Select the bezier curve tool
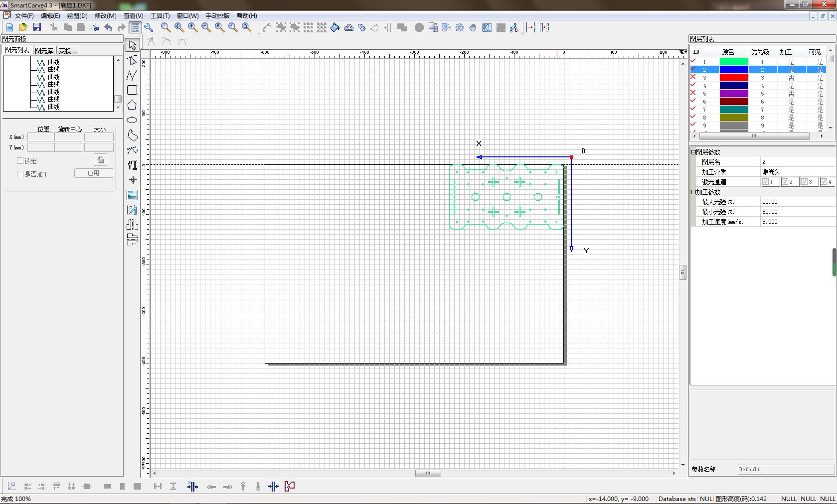 (132, 150)
